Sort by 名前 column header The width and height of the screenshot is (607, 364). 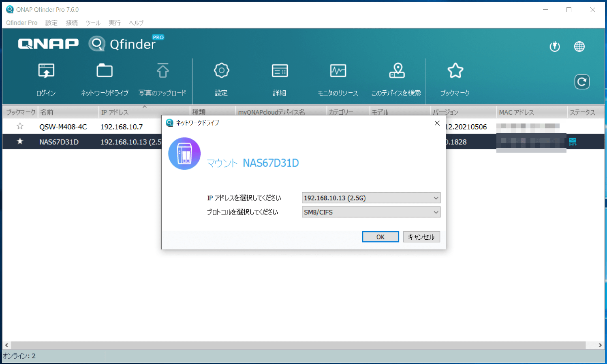(68, 112)
